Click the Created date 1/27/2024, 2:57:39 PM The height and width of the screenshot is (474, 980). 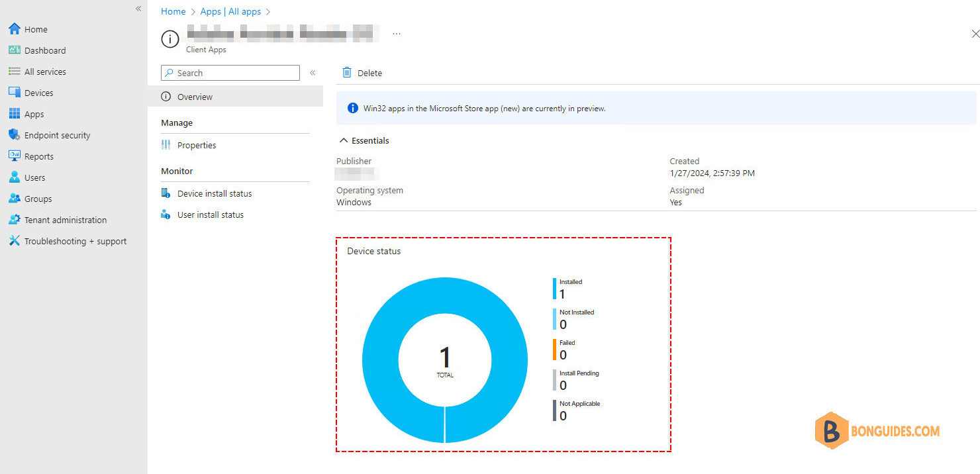[712, 173]
